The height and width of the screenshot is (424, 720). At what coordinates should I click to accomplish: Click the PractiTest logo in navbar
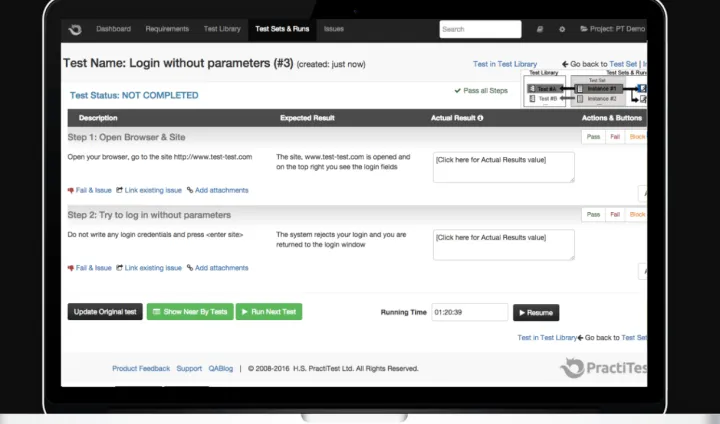[74, 30]
